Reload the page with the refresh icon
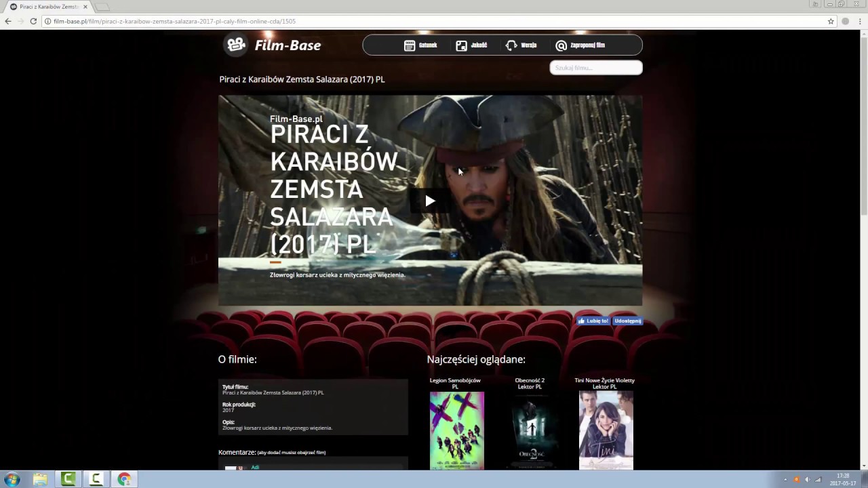868x488 pixels. click(33, 21)
